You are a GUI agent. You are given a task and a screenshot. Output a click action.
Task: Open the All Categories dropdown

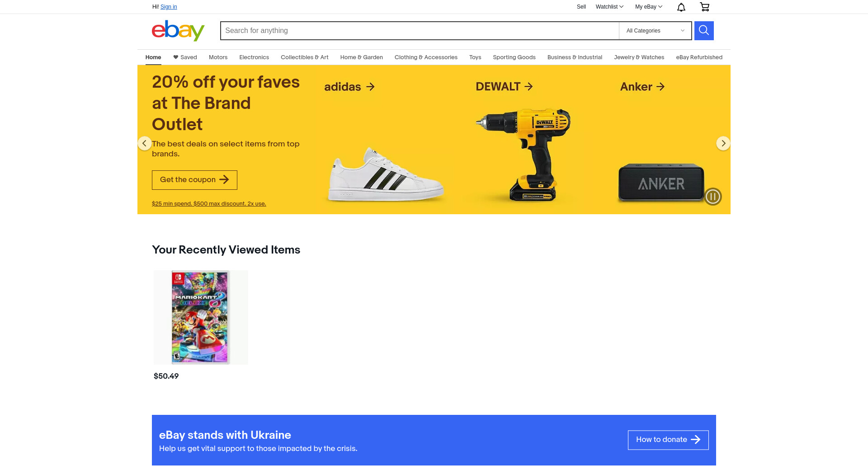tap(655, 31)
